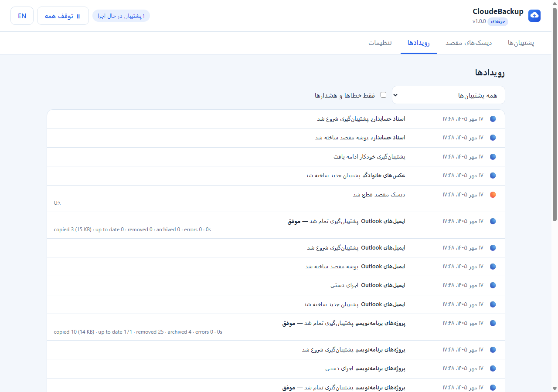Click 'اسناد حسابداری پوشه مقصد ساخته شد' event text
The width and height of the screenshot is (558, 392).
coord(360,138)
